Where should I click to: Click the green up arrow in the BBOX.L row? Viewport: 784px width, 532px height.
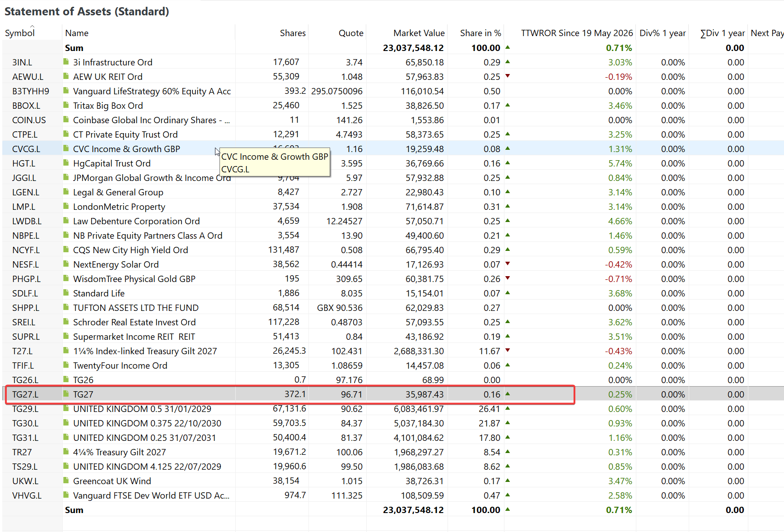click(x=508, y=105)
